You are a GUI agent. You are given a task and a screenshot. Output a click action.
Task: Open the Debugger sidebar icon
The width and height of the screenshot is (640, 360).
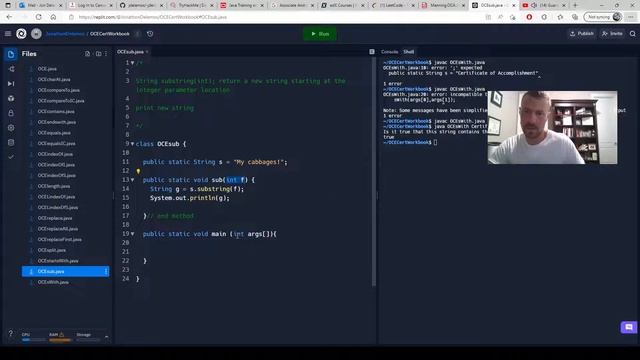pyautogui.click(x=11, y=84)
